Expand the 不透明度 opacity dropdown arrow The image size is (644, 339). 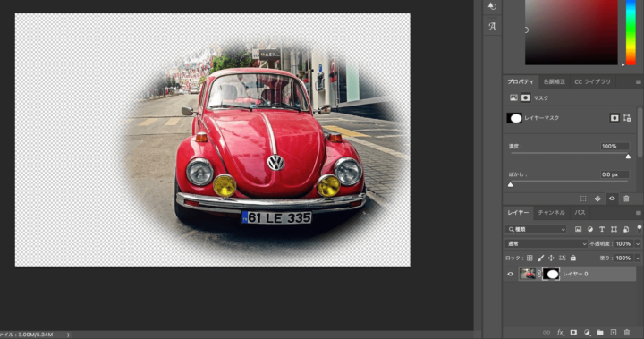tap(638, 243)
